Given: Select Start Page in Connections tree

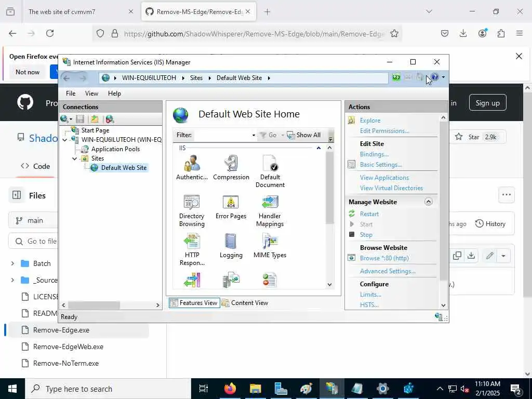Looking at the screenshot, I should 95,130.
